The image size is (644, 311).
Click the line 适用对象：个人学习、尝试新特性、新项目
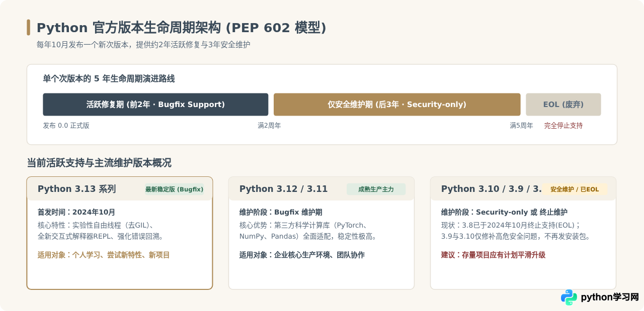point(104,255)
